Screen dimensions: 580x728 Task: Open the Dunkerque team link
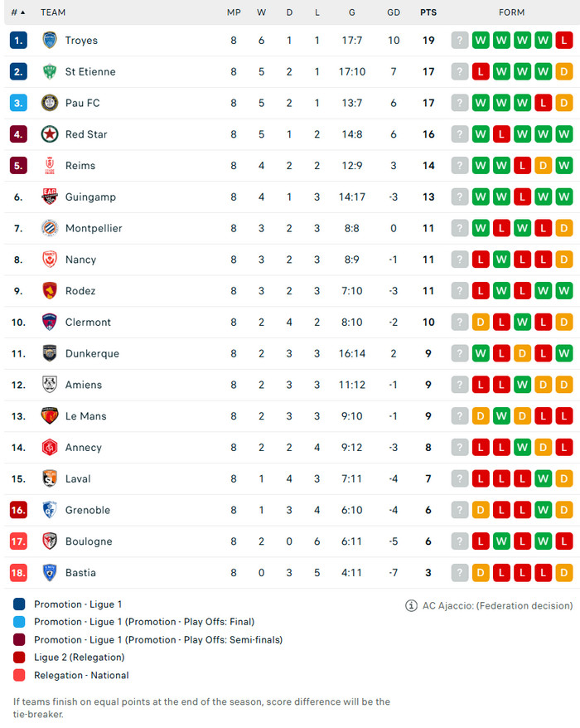pyautogui.click(x=92, y=354)
